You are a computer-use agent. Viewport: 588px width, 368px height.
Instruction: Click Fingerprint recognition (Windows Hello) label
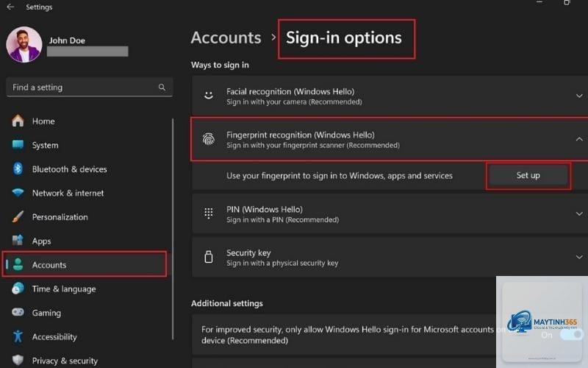(x=301, y=135)
